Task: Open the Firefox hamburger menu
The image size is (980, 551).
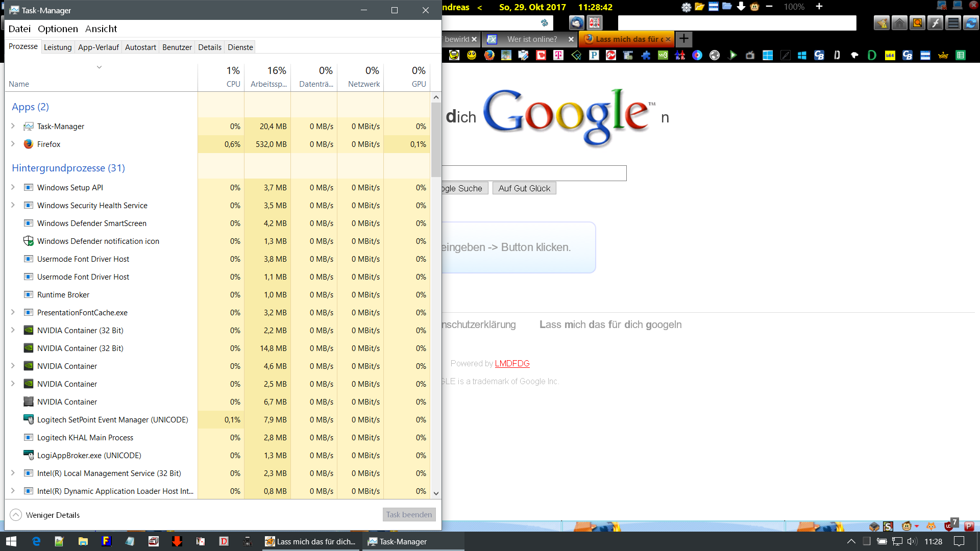Action: (952, 23)
